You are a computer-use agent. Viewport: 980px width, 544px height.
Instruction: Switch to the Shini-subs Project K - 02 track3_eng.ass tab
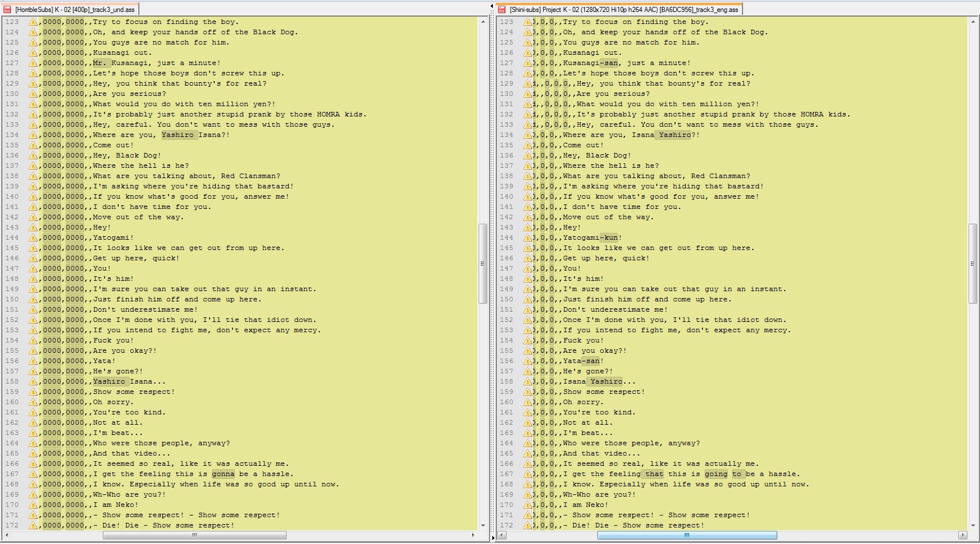click(x=618, y=9)
